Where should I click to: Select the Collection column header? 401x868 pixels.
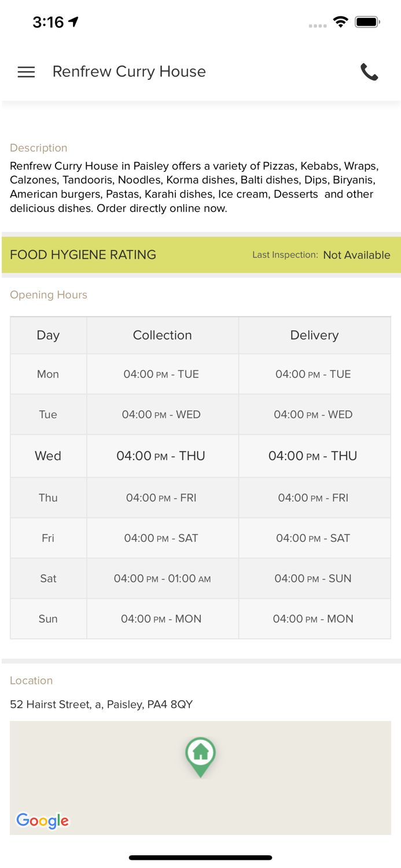click(x=162, y=335)
